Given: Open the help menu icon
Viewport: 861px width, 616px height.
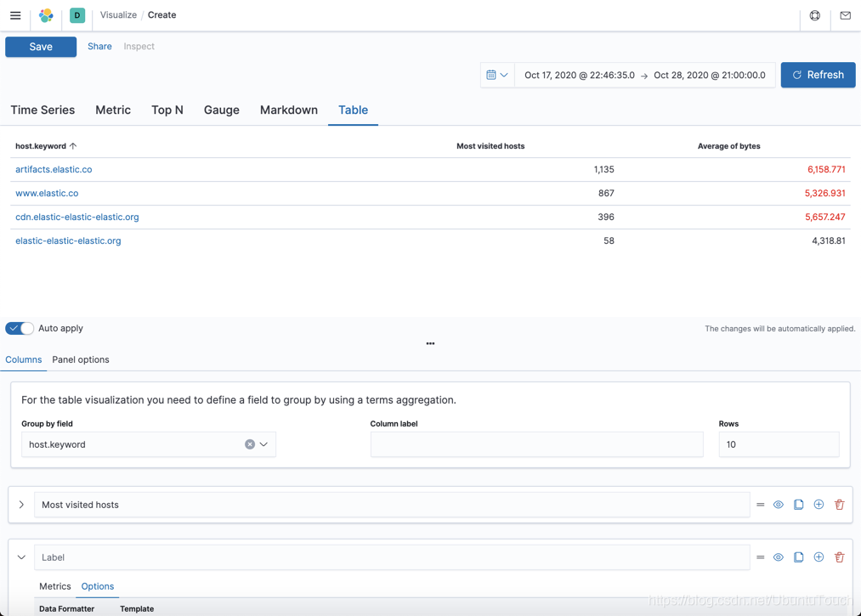Looking at the screenshot, I should point(815,15).
